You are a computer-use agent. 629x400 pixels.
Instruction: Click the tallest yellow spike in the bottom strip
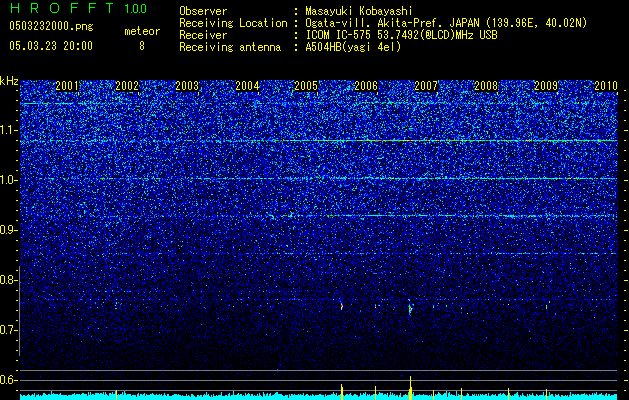click(x=410, y=388)
